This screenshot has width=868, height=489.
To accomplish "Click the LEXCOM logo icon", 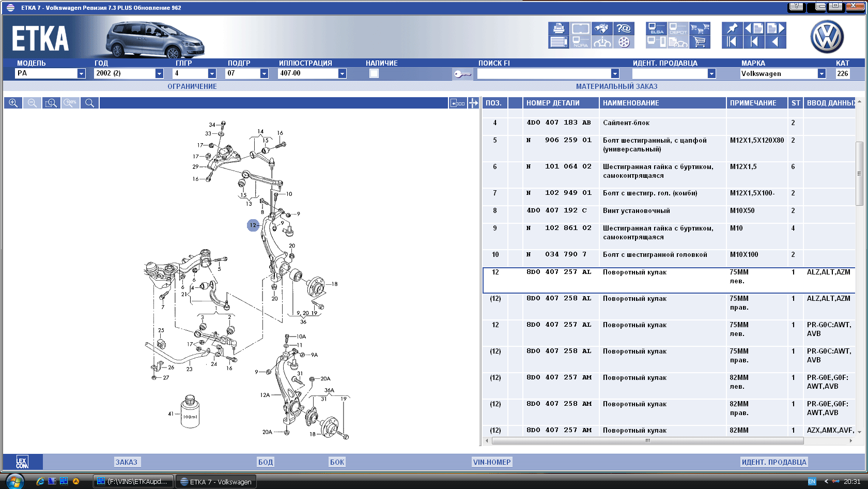I will pyautogui.click(x=22, y=462).
